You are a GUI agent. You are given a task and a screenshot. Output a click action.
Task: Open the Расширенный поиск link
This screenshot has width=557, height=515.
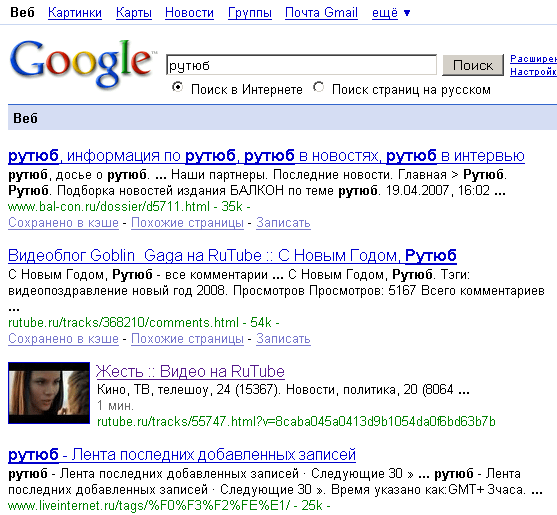(x=533, y=59)
